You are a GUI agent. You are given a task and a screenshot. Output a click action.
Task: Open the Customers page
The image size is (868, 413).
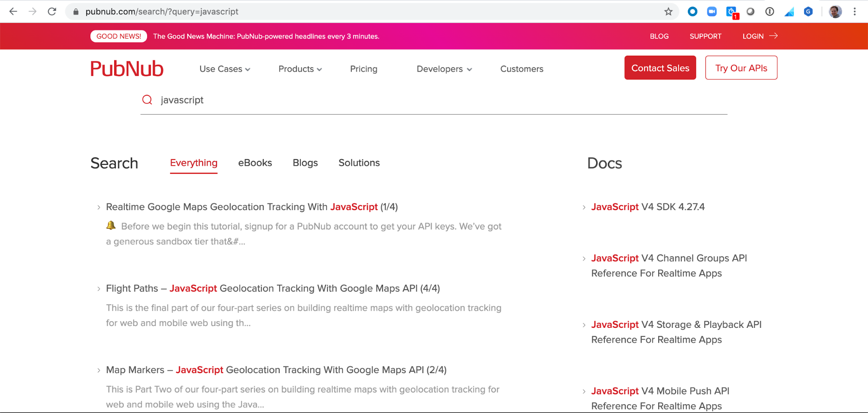tap(522, 69)
